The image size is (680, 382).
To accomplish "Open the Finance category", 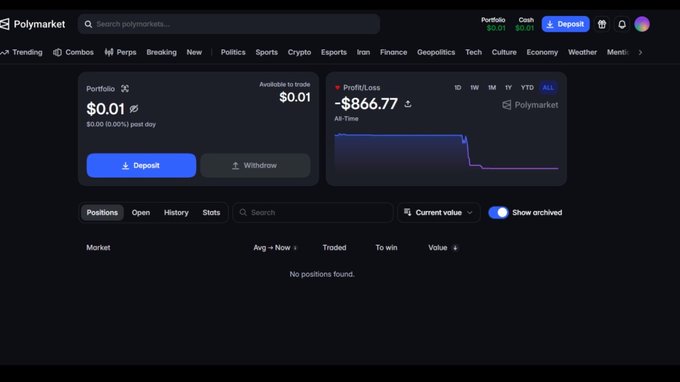I will click(x=393, y=52).
